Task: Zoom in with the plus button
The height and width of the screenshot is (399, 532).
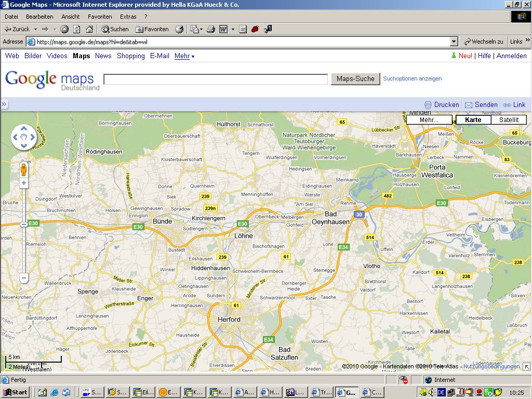Action: tap(24, 183)
